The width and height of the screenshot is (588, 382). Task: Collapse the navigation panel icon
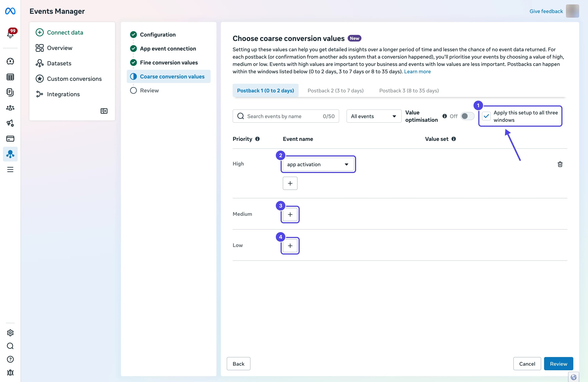click(104, 111)
